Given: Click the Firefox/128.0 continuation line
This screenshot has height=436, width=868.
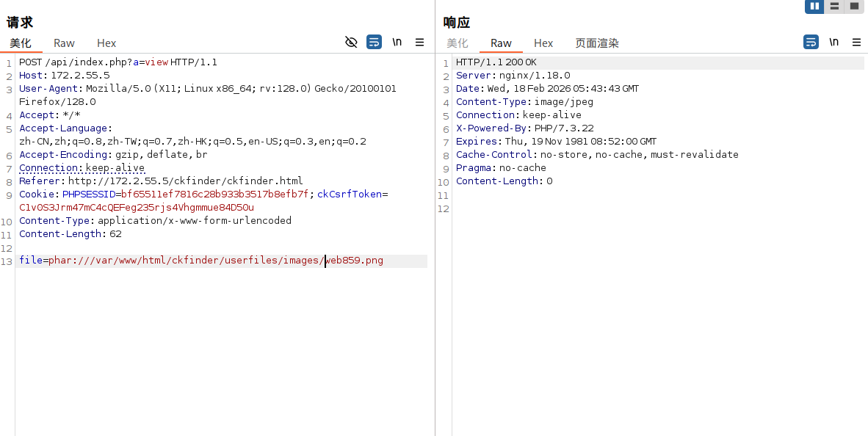Looking at the screenshot, I should [57, 102].
